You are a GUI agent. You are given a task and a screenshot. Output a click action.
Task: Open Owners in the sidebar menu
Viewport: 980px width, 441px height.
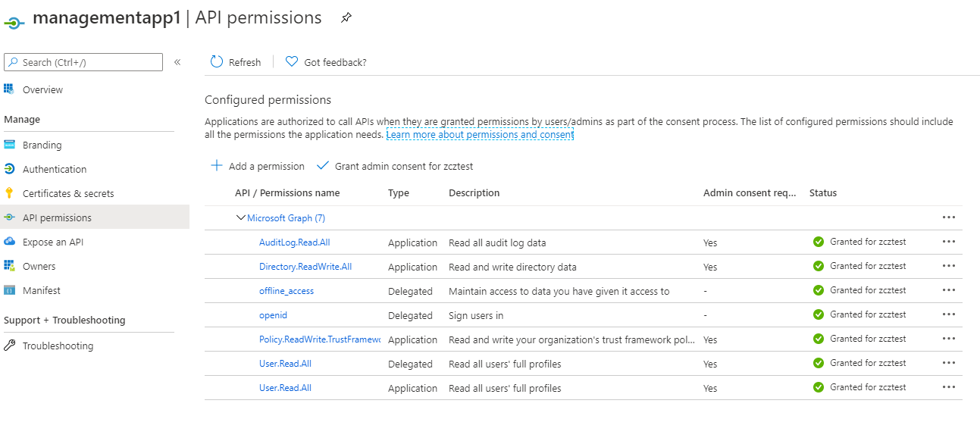[39, 266]
